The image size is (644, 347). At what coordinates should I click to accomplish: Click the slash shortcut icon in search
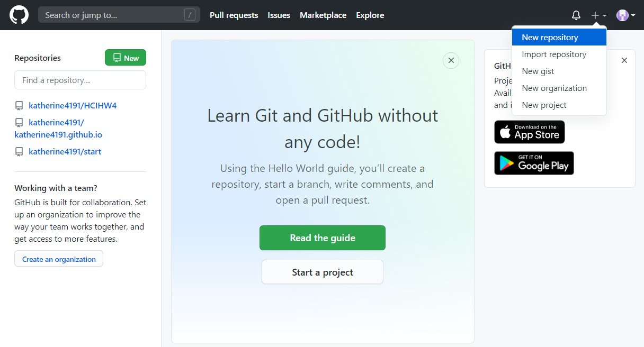point(190,15)
